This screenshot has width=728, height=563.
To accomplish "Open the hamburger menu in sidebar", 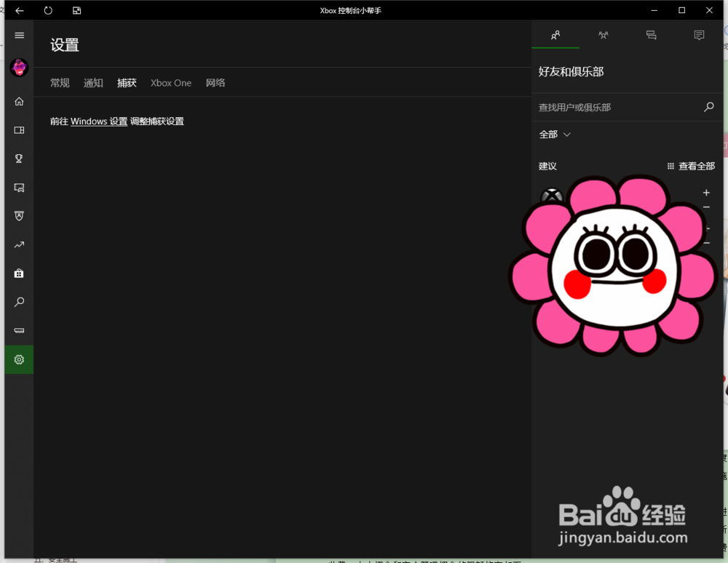I will point(19,35).
